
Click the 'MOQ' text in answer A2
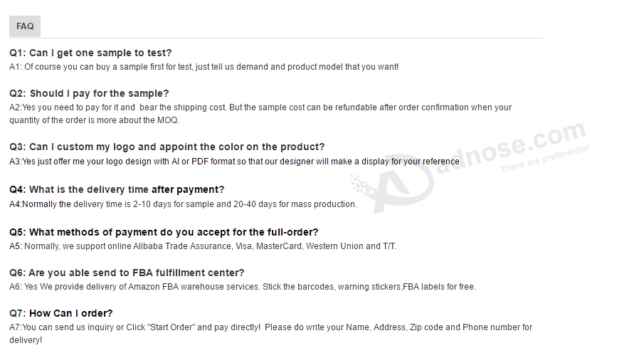167,120
